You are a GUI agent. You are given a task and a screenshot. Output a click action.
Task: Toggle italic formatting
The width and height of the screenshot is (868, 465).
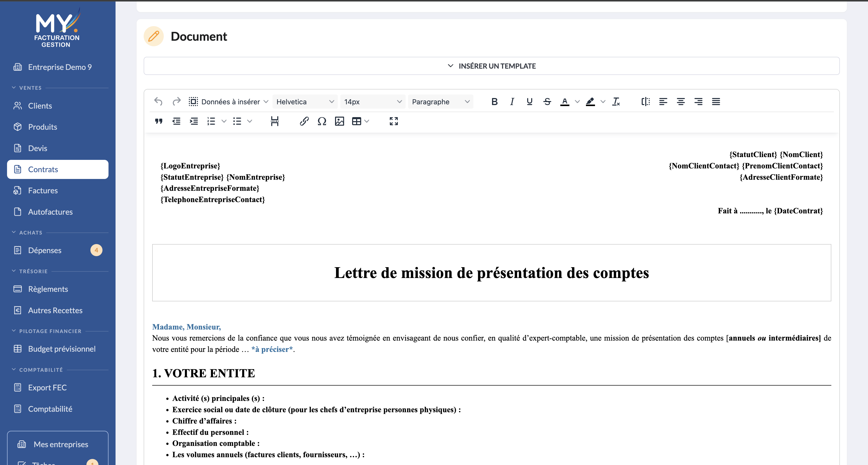[512, 102]
